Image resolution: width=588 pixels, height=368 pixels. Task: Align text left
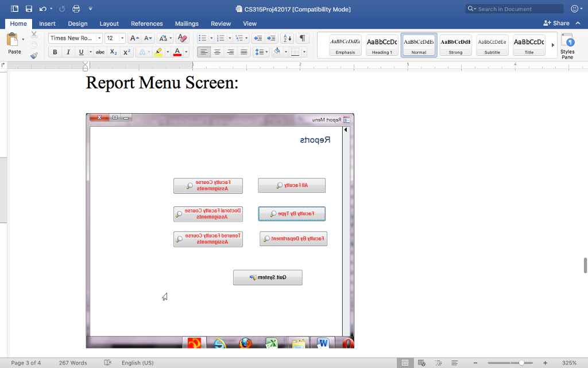pyautogui.click(x=204, y=52)
